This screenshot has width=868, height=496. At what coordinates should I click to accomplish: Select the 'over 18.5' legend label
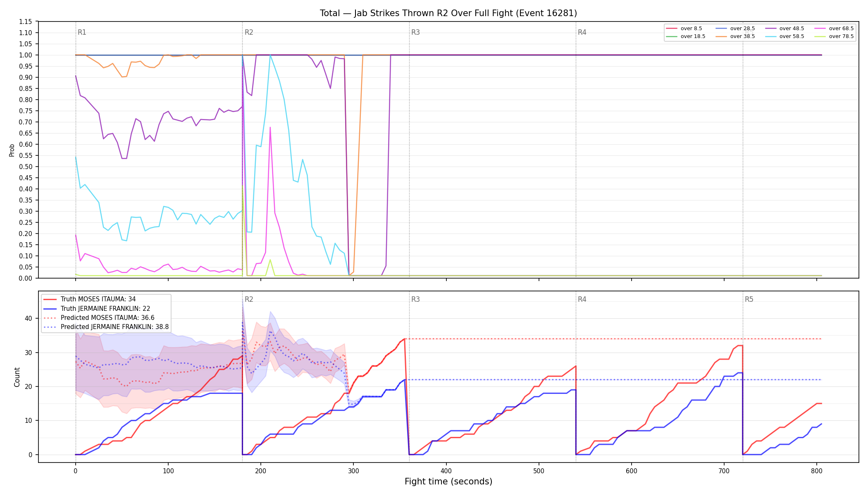point(693,36)
